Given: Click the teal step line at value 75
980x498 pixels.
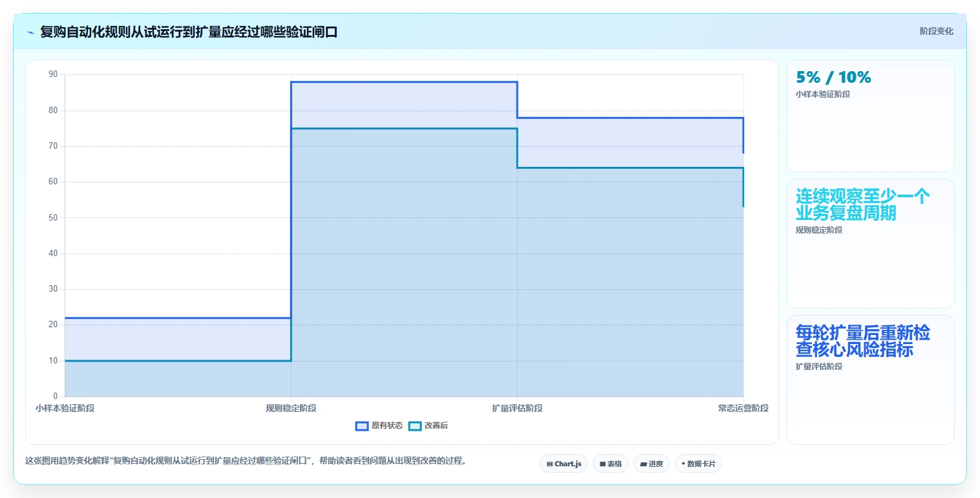Looking at the screenshot, I should click(404, 129).
